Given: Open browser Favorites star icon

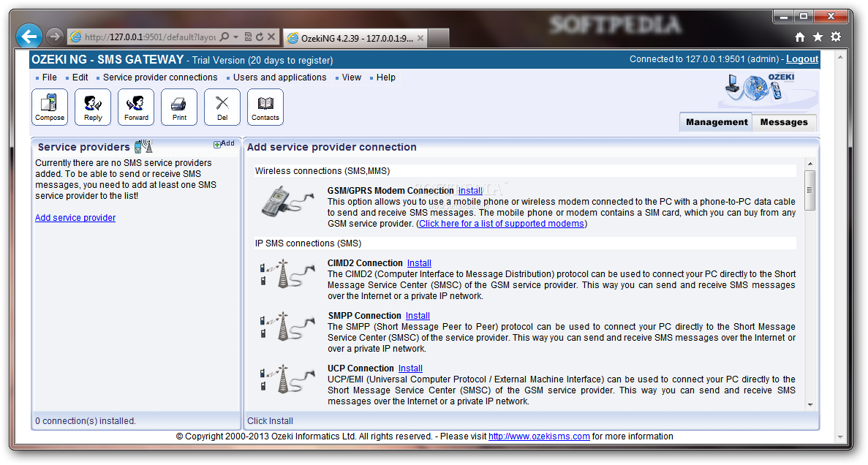Looking at the screenshot, I should click(x=818, y=37).
